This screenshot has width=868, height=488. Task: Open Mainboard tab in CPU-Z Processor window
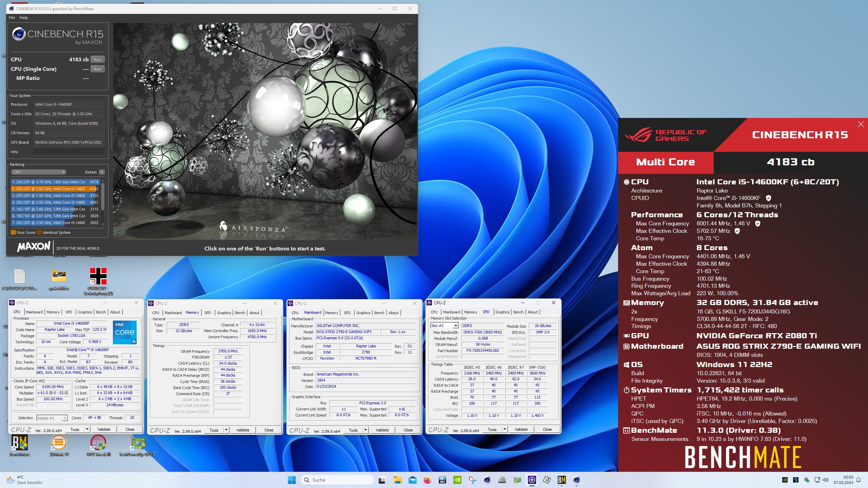[34, 312]
